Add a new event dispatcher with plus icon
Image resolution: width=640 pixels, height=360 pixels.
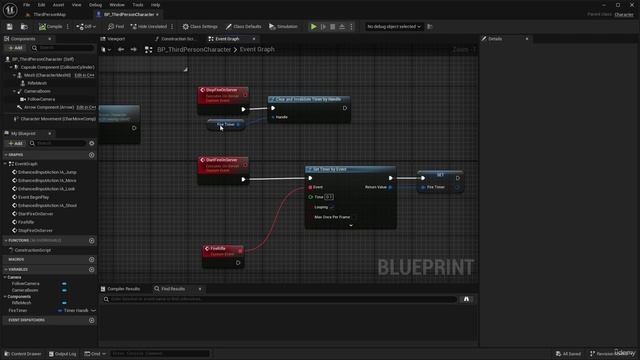pos(91,320)
